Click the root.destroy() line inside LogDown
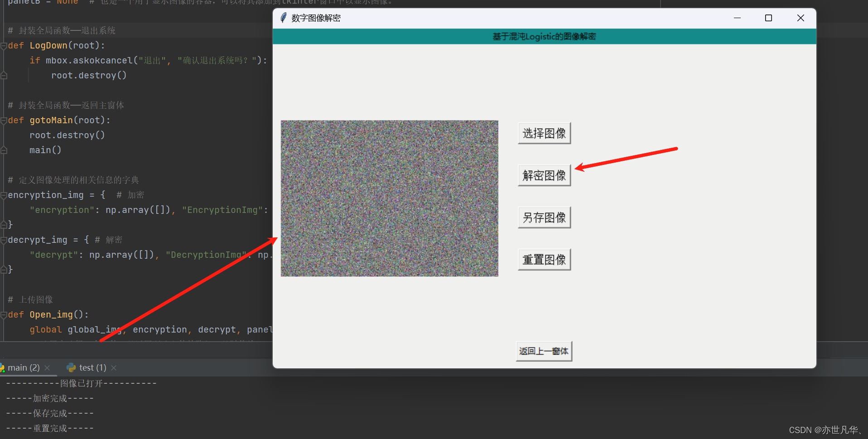This screenshot has width=868, height=439. pyautogui.click(x=89, y=75)
